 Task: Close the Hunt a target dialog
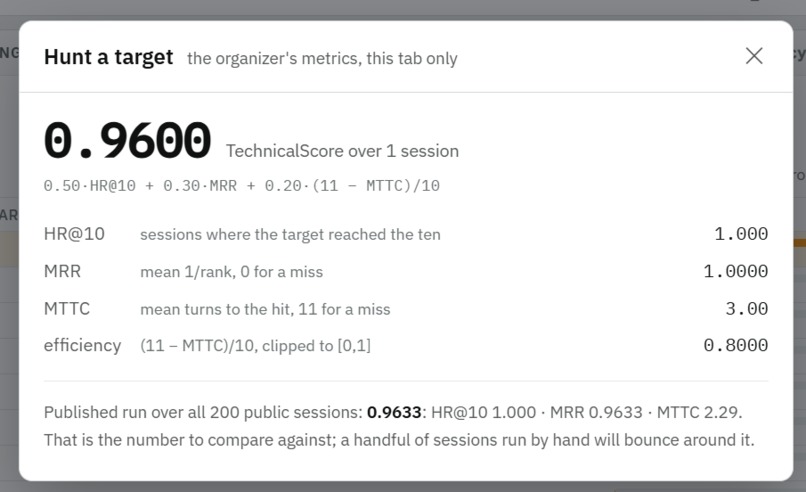coord(754,56)
